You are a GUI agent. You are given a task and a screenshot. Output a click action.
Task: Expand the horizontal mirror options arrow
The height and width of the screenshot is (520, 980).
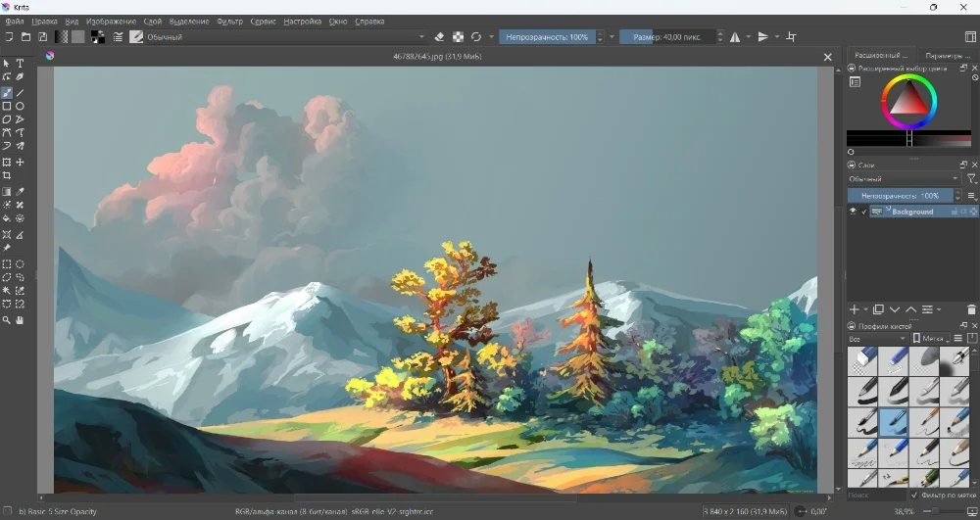[x=748, y=37]
